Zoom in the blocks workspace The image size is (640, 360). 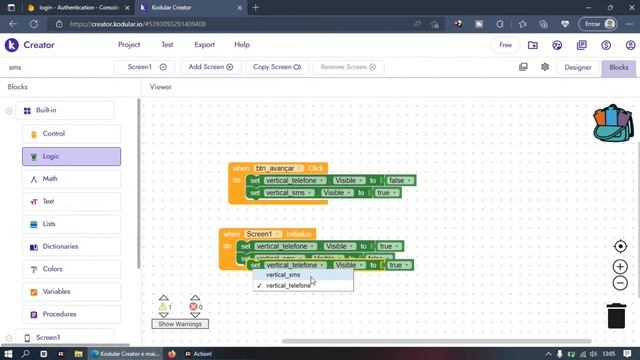coord(620,267)
